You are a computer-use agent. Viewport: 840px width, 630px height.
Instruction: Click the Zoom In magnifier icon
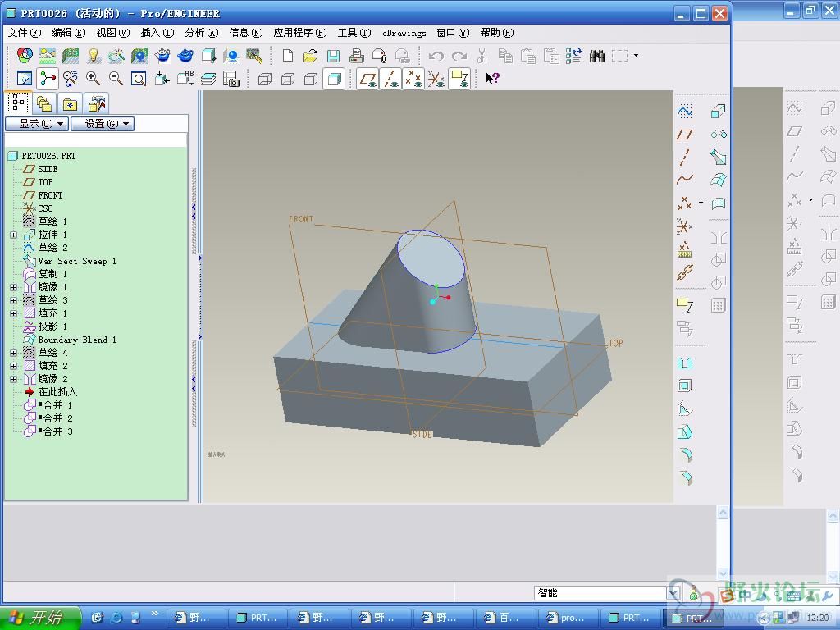tap(93, 79)
